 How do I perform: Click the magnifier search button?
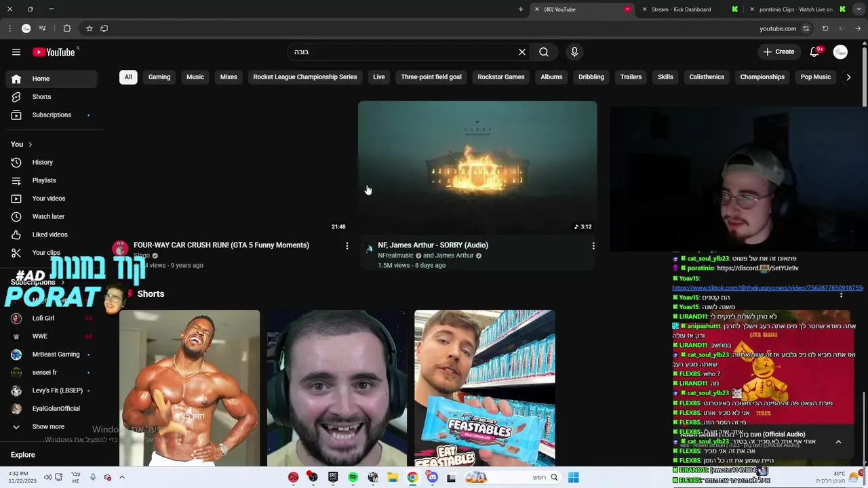(544, 52)
